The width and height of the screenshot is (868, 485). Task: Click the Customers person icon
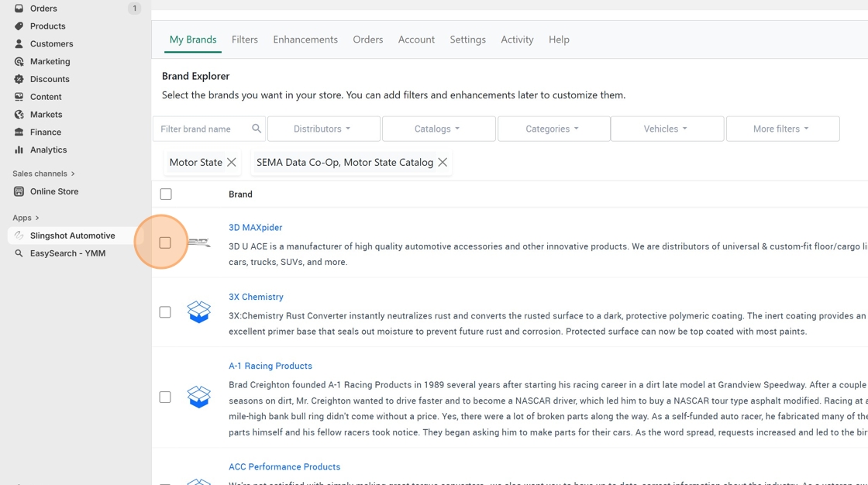tap(19, 43)
